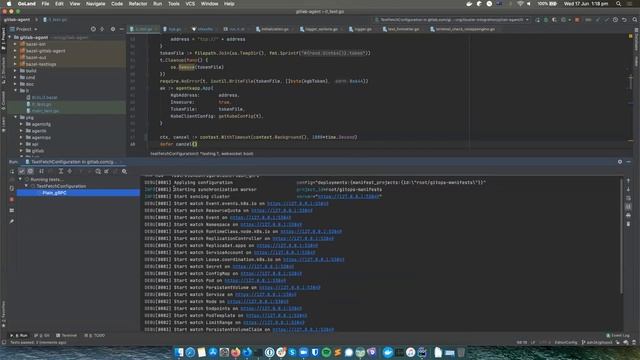Launch Firefox from the Dock
This screenshot has width=640, height=360.
pyautogui.click(x=236, y=352)
